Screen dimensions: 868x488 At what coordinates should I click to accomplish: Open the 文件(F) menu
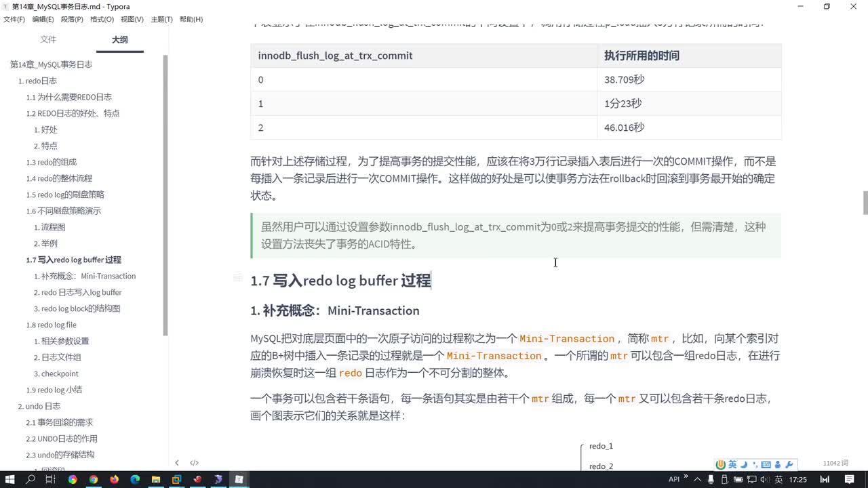(x=14, y=19)
